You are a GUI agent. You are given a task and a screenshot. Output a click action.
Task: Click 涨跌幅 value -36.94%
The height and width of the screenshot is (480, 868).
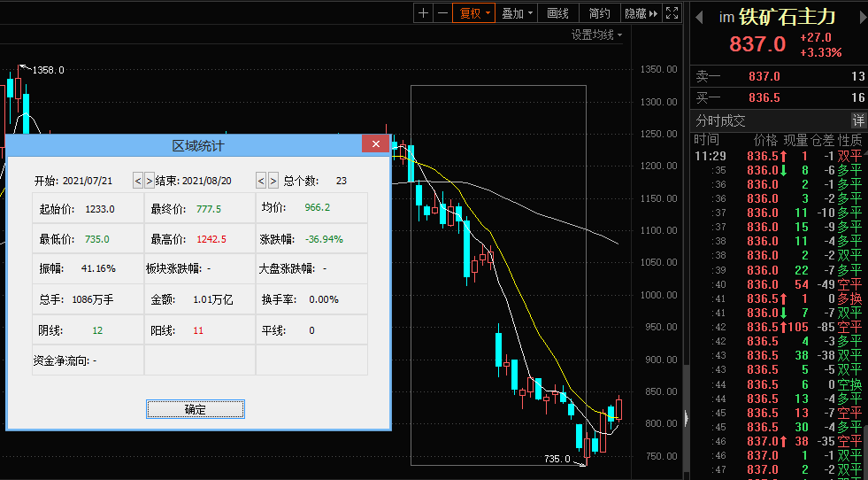click(x=324, y=239)
